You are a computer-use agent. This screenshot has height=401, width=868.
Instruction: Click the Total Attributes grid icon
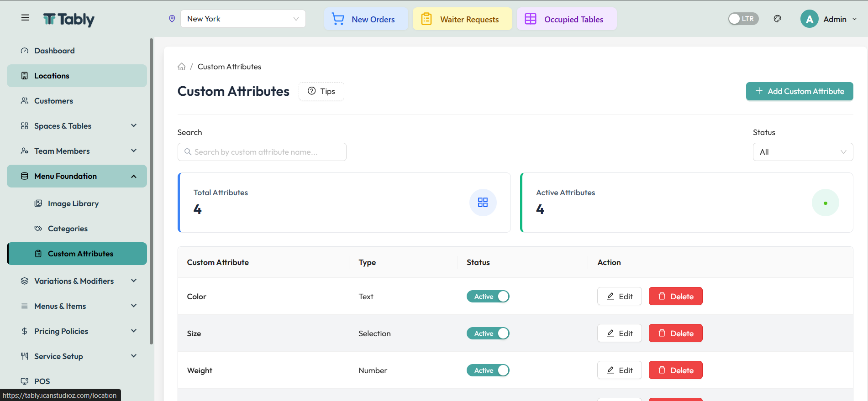coord(483,203)
